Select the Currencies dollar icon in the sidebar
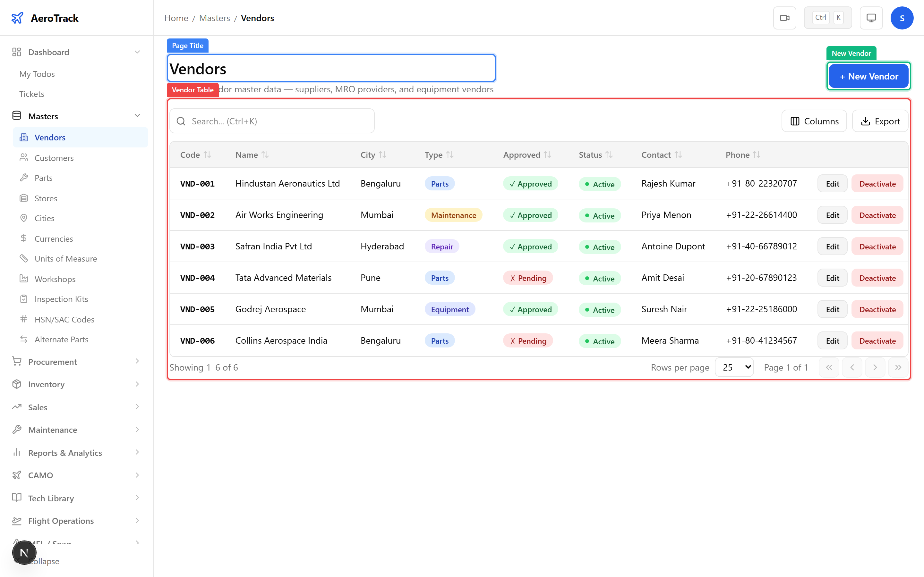 click(x=24, y=238)
